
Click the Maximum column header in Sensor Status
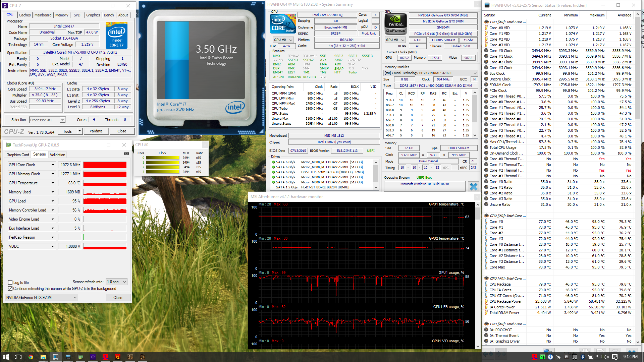pyautogui.click(x=597, y=15)
